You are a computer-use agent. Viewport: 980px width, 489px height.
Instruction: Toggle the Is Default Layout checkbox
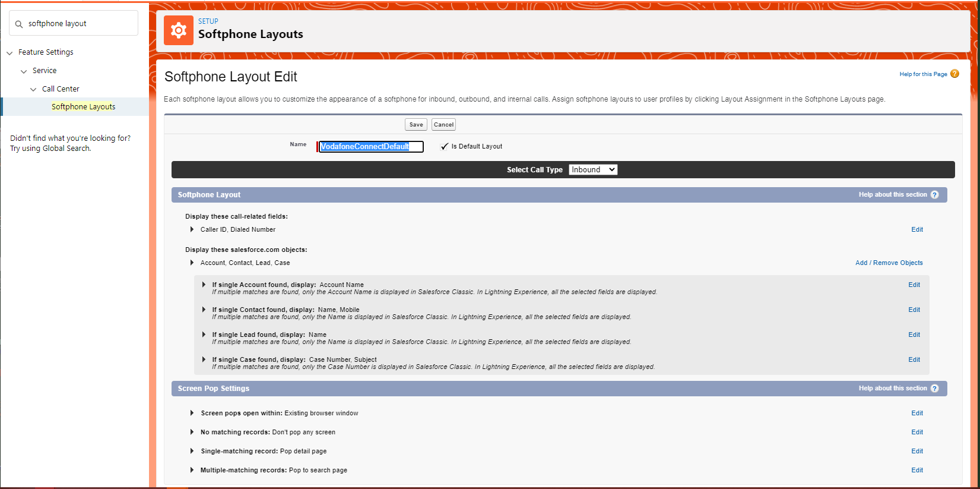(x=444, y=146)
